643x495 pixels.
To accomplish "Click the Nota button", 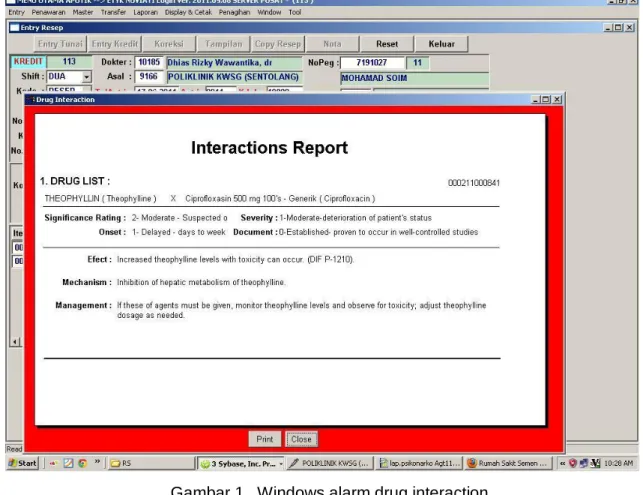I will point(332,44).
